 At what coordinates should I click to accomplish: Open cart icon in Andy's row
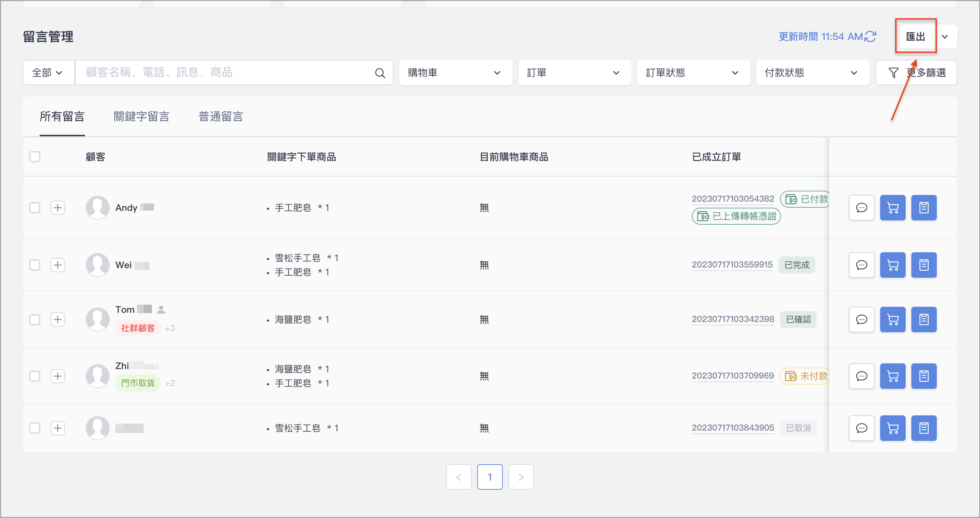(893, 208)
